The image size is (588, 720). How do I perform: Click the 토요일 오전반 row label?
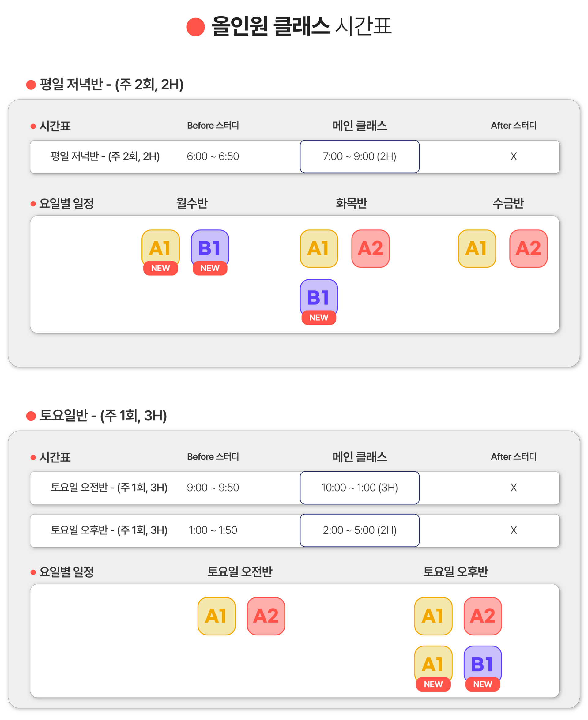coord(109,488)
